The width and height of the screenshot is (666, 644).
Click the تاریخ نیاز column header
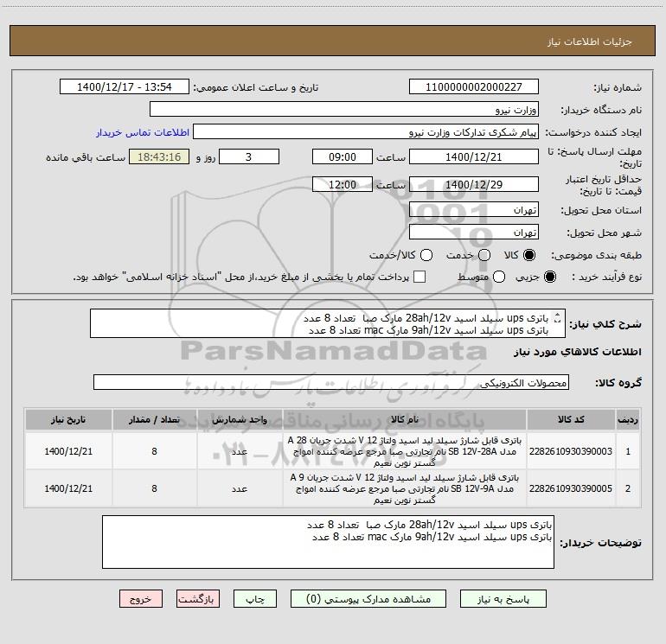pyautogui.click(x=68, y=420)
